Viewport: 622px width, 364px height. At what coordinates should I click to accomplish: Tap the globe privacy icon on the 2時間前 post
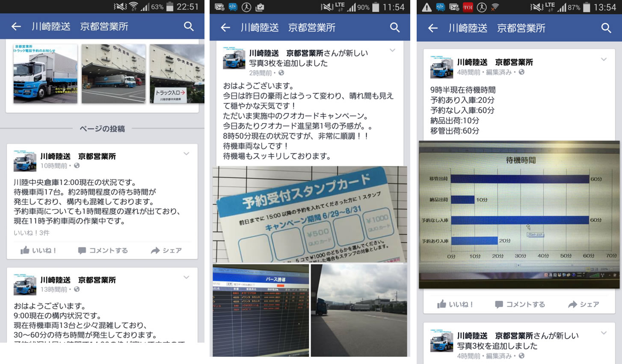tap(281, 73)
